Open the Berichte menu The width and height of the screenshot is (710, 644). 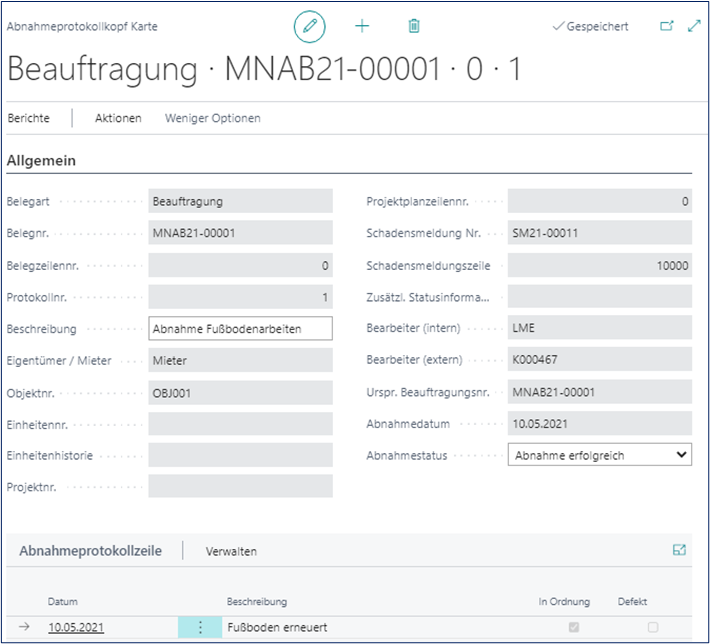tap(29, 118)
